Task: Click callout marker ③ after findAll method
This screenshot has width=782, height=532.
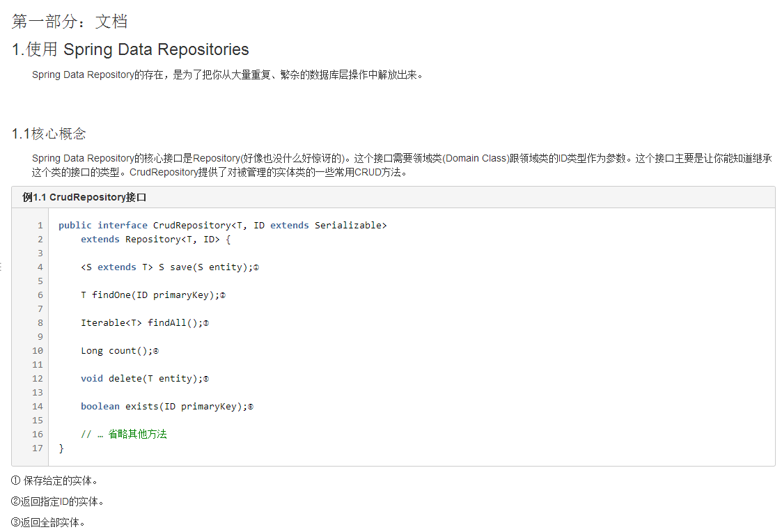Action: (206, 324)
